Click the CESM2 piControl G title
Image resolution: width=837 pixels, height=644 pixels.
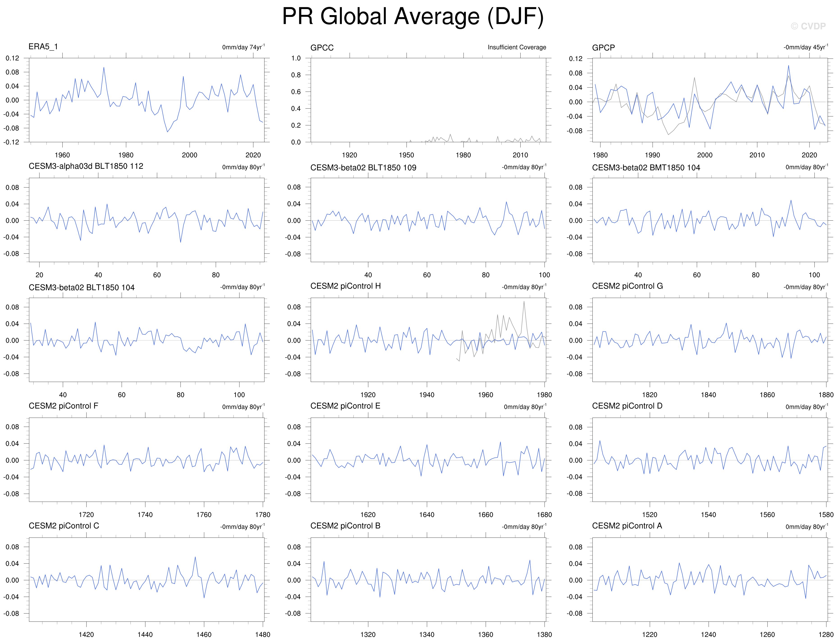tap(627, 286)
